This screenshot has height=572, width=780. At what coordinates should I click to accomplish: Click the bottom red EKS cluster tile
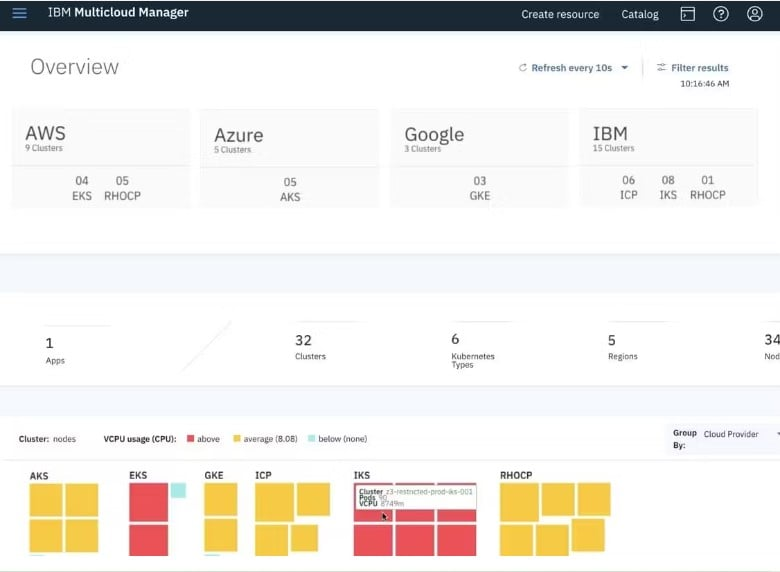(x=148, y=540)
